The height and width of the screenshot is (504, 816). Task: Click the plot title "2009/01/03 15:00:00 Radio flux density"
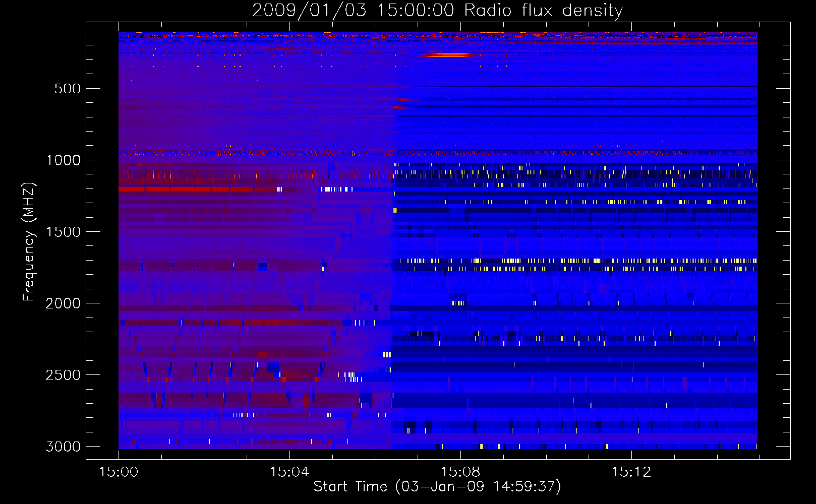(x=437, y=11)
